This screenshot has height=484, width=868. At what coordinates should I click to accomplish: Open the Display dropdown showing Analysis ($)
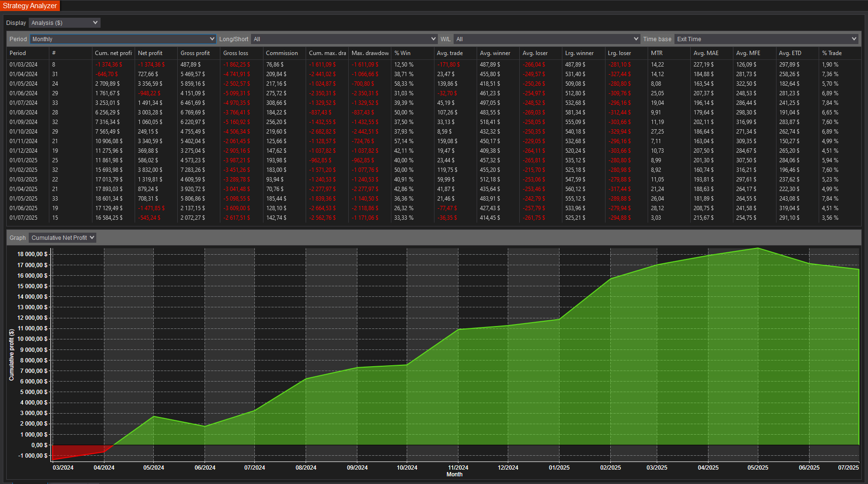64,23
